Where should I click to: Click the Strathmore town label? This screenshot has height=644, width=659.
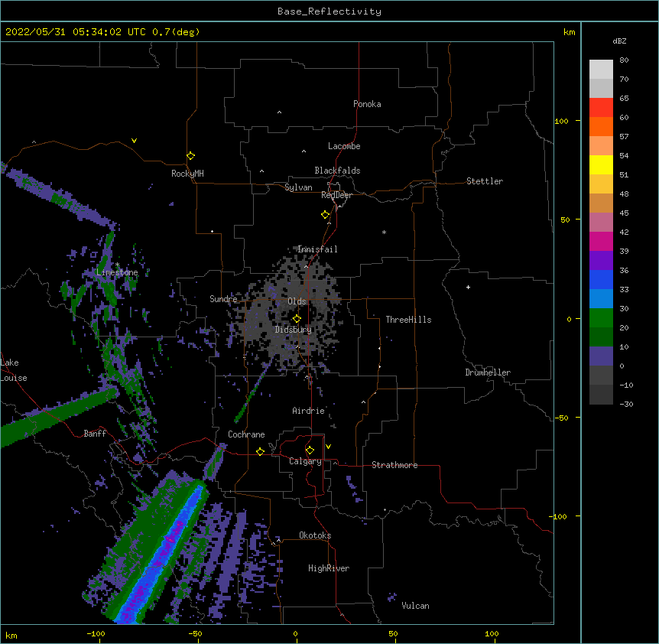click(x=394, y=465)
